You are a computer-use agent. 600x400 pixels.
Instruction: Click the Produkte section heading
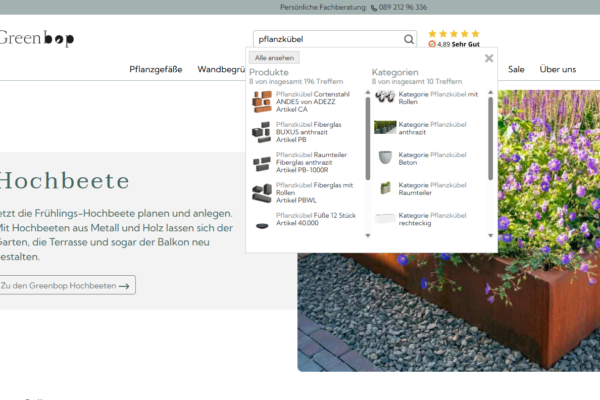(269, 72)
